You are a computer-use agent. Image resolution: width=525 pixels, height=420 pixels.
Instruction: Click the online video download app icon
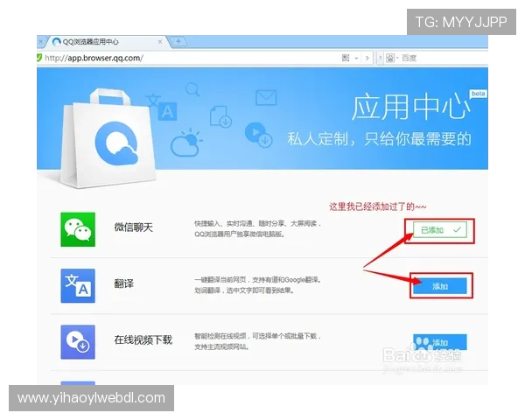[x=78, y=342]
